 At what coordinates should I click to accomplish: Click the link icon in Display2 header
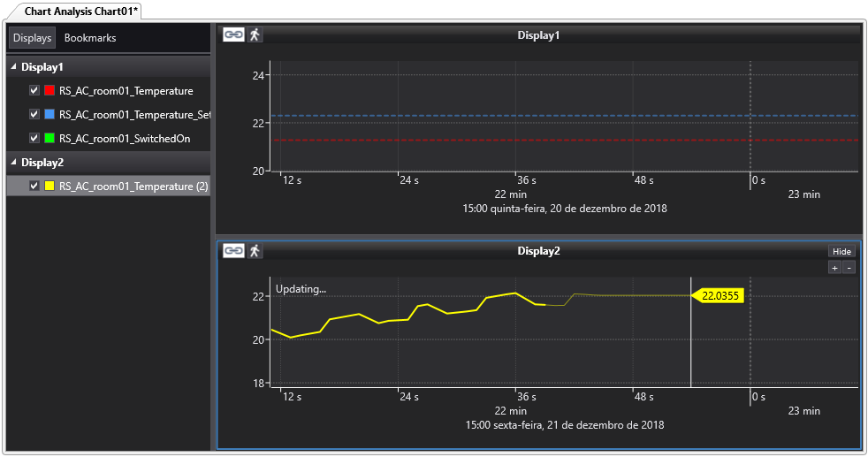point(233,251)
